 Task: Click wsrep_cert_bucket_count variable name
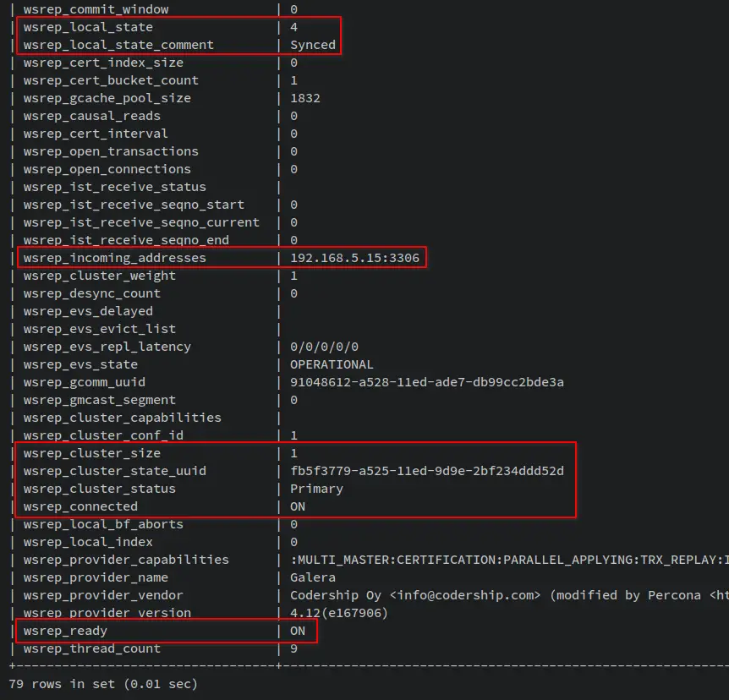pos(111,80)
